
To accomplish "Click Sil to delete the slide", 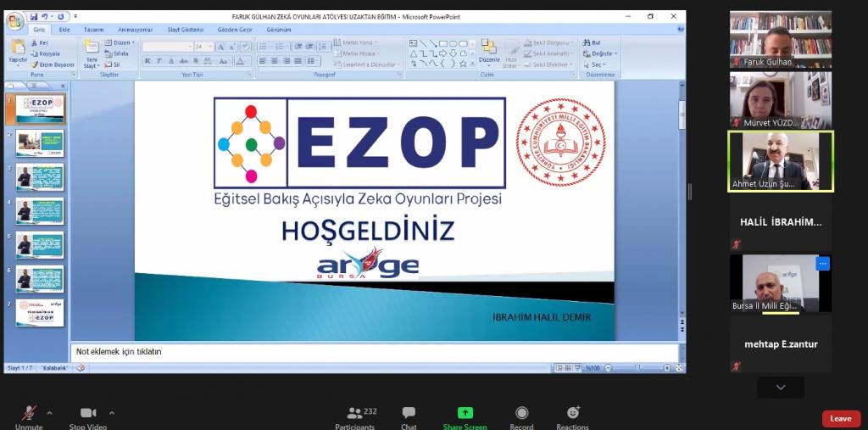I will click(x=113, y=64).
